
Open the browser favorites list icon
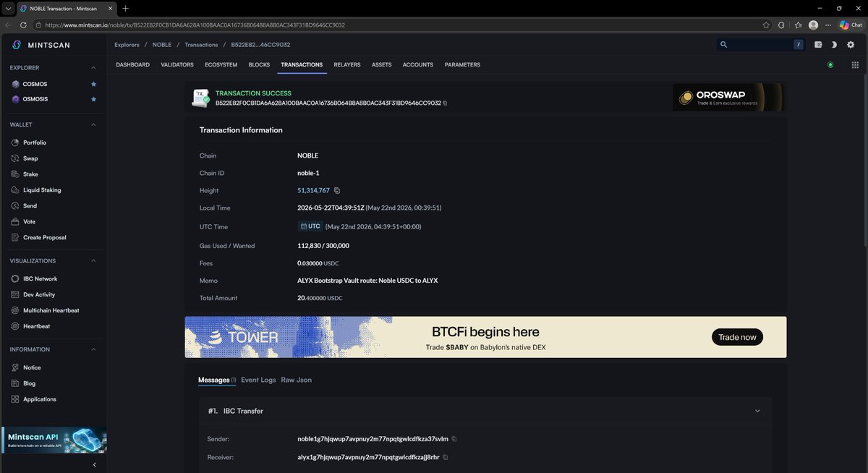(x=797, y=25)
